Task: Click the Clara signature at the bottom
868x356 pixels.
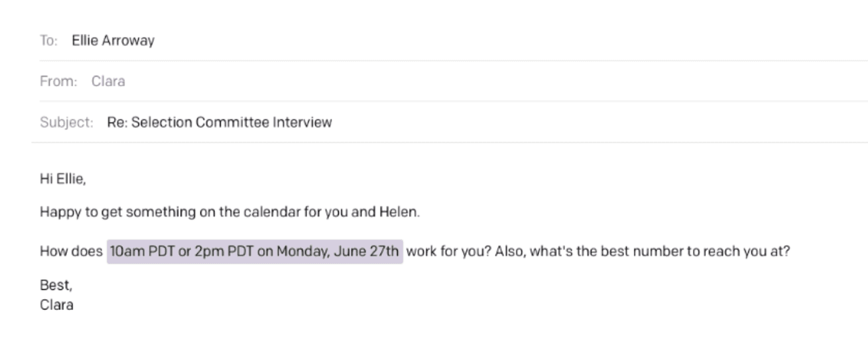Action: click(x=56, y=305)
